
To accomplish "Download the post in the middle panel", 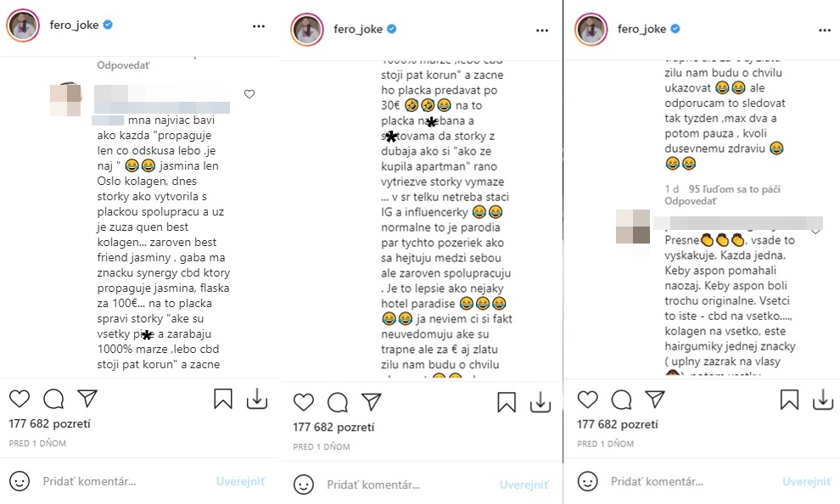I will click(540, 402).
